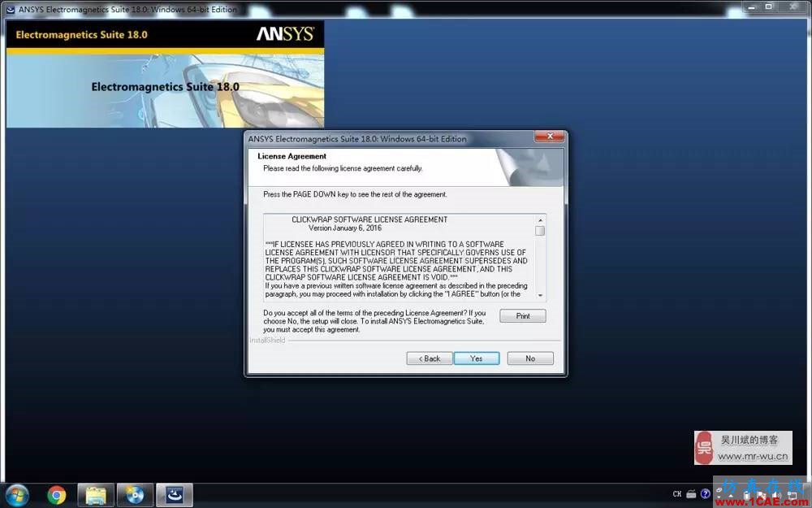This screenshot has width=812, height=508.
Task: Print the license agreement
Action: click(x=522, y=315)
